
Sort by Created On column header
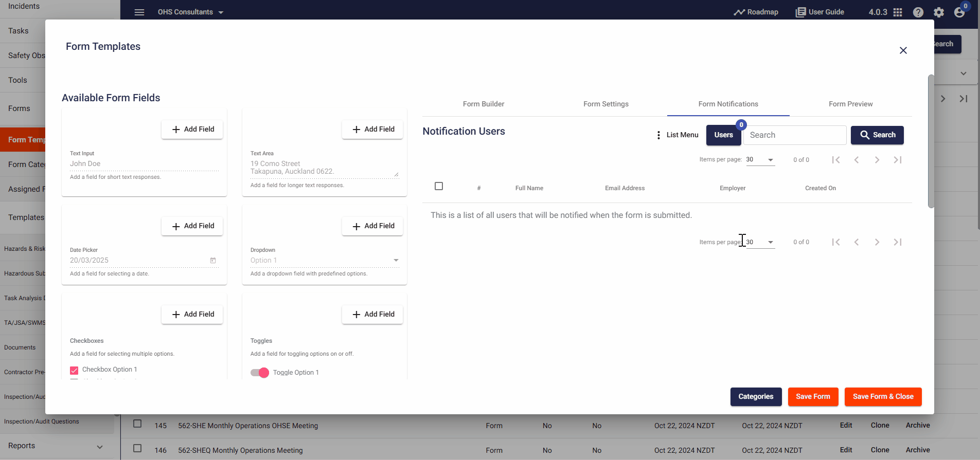coord(821,188)
